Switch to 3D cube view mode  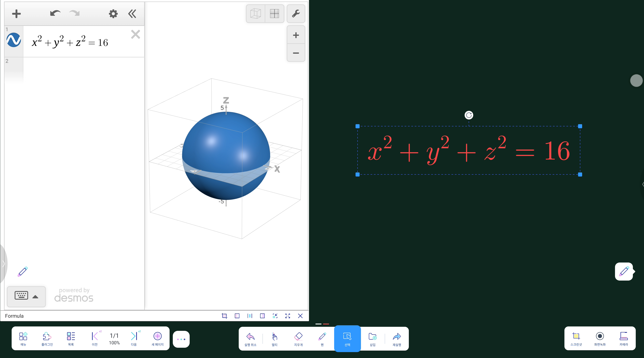pyautogui.click(x=256, y=14)
